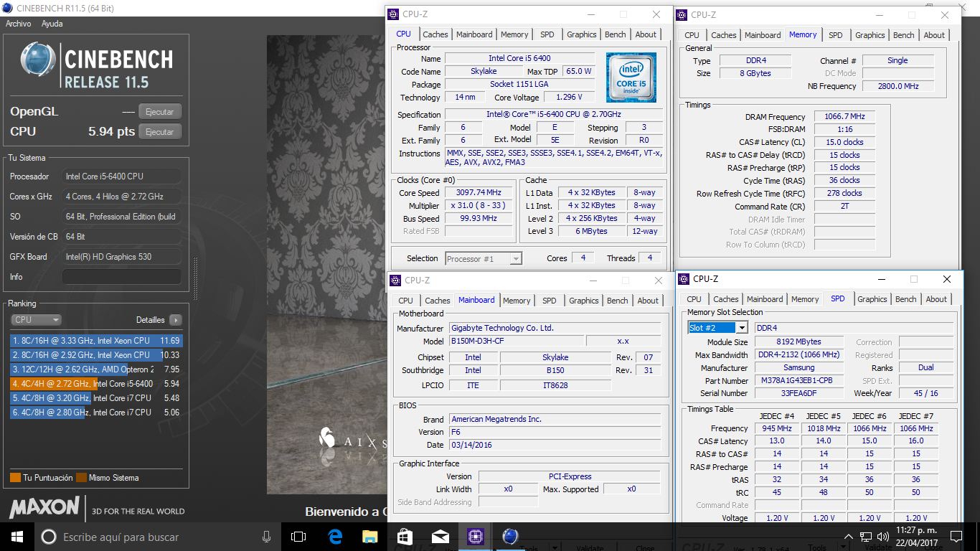Click the Info field in Tu Sistema
Viewport: 980px width, 551px height.
(x=122, y=277)
